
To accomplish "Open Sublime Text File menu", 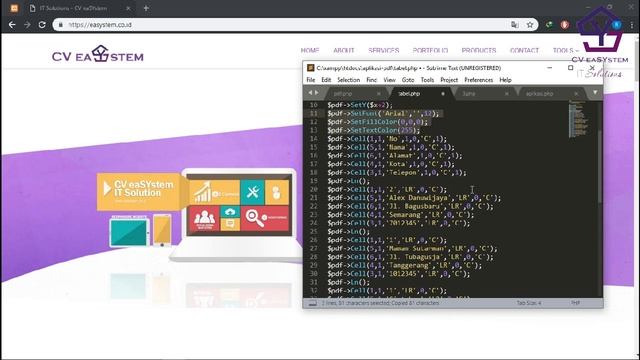I will [311, 80].
